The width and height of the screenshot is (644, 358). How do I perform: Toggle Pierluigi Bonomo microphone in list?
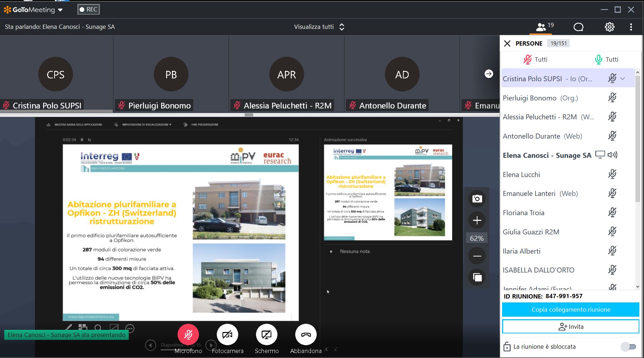tap(612, 98)
